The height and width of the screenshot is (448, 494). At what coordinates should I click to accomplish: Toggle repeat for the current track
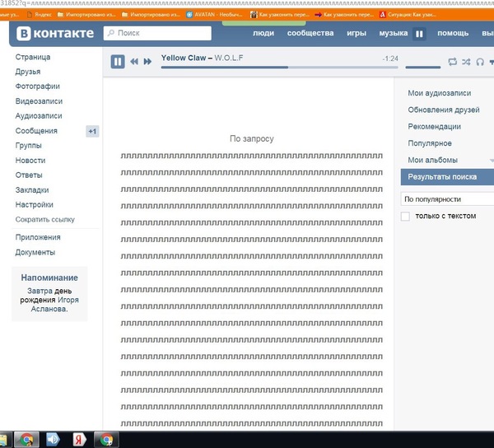[x=452, y=62]
